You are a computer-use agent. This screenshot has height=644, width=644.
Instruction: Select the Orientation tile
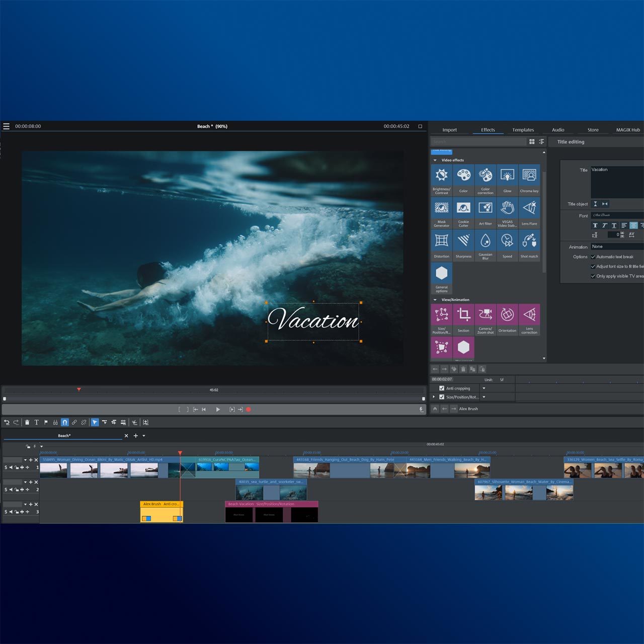pos(507,319)
